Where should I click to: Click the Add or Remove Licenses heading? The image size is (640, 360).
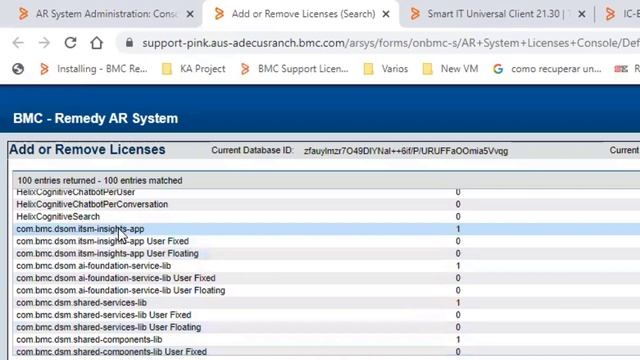[87, 149]
